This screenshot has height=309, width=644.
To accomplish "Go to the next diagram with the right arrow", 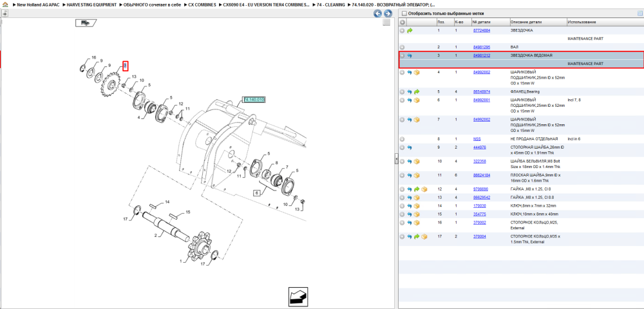I will coord(387,14).
